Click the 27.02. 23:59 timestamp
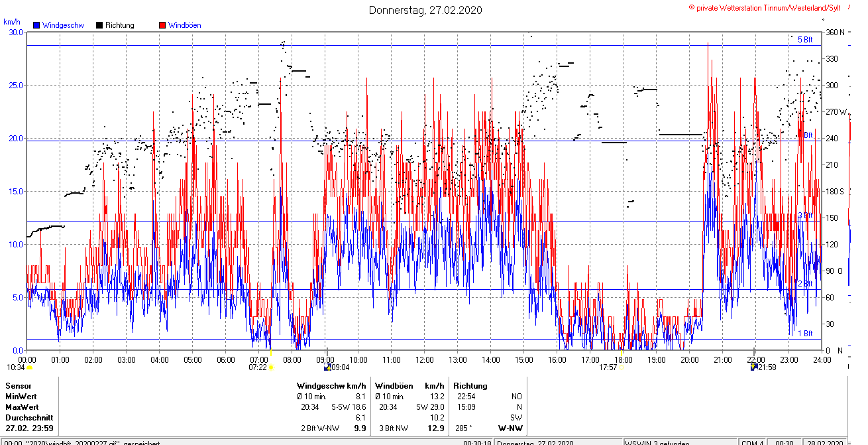This screenshot has width=868, height=445. click(29, 428)
